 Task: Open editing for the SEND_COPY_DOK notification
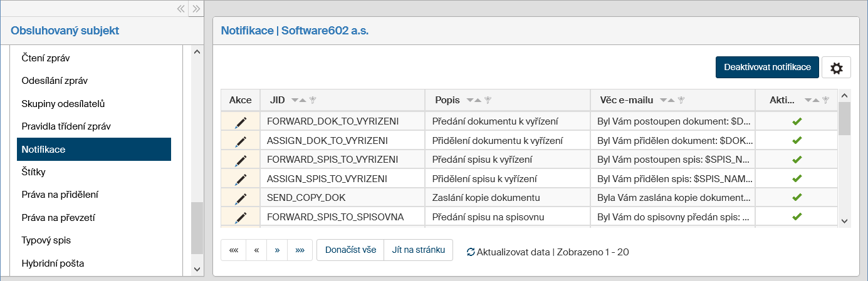tap(241, 198)
